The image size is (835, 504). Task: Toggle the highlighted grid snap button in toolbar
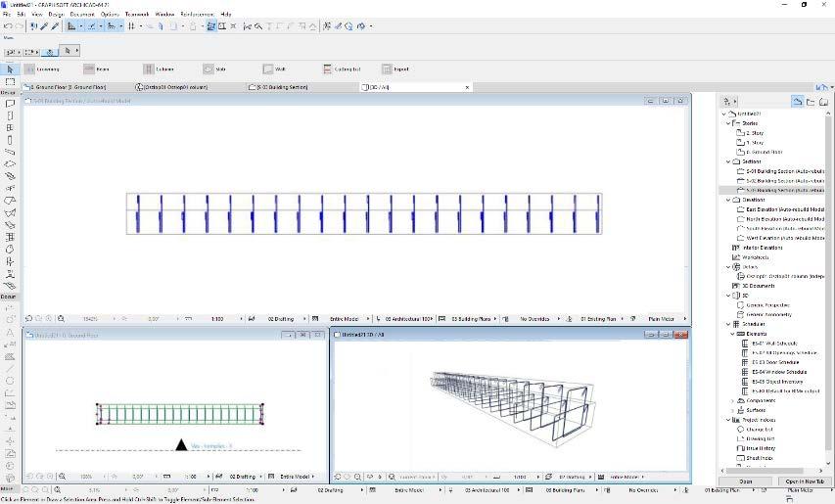tap(112, 26)
